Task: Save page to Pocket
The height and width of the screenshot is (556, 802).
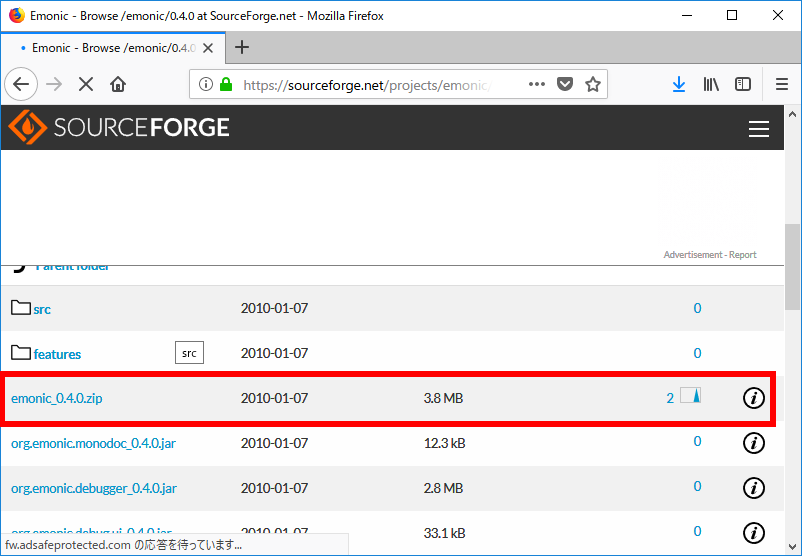Action: [565, 84]
